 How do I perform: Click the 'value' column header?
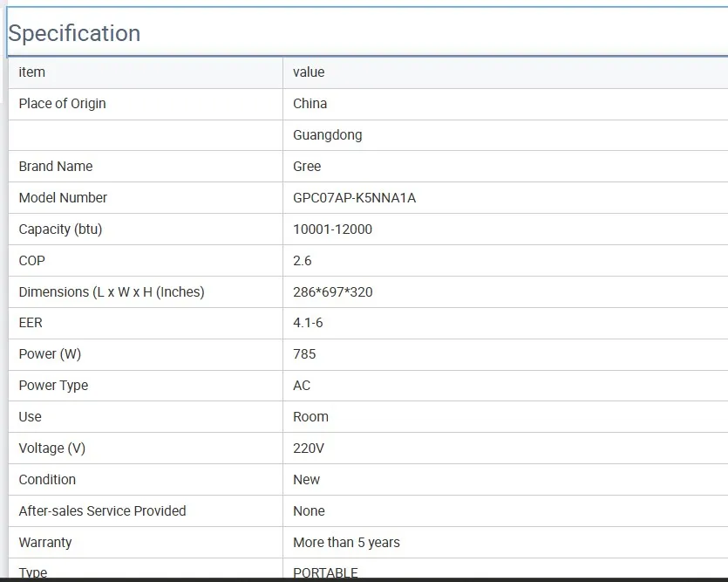309,72
